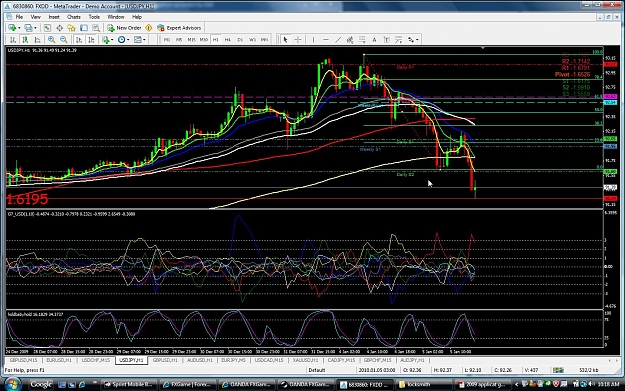The width and height of the screenshot is (625, 391).
Task: Switch timeframe to H4
Action: click(x=228, y=39)
